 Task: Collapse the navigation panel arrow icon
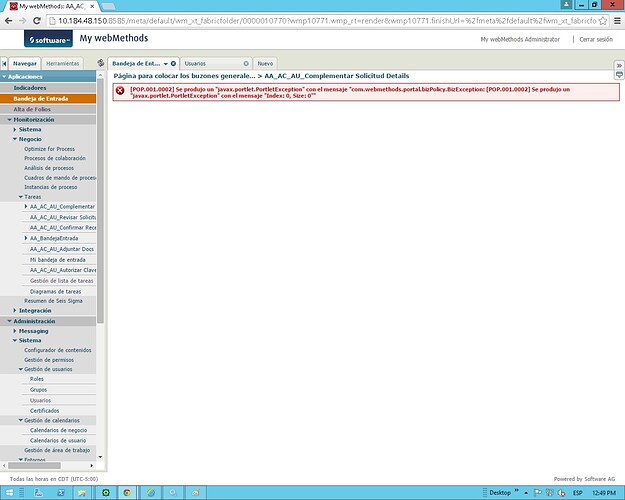coord(4,63)
